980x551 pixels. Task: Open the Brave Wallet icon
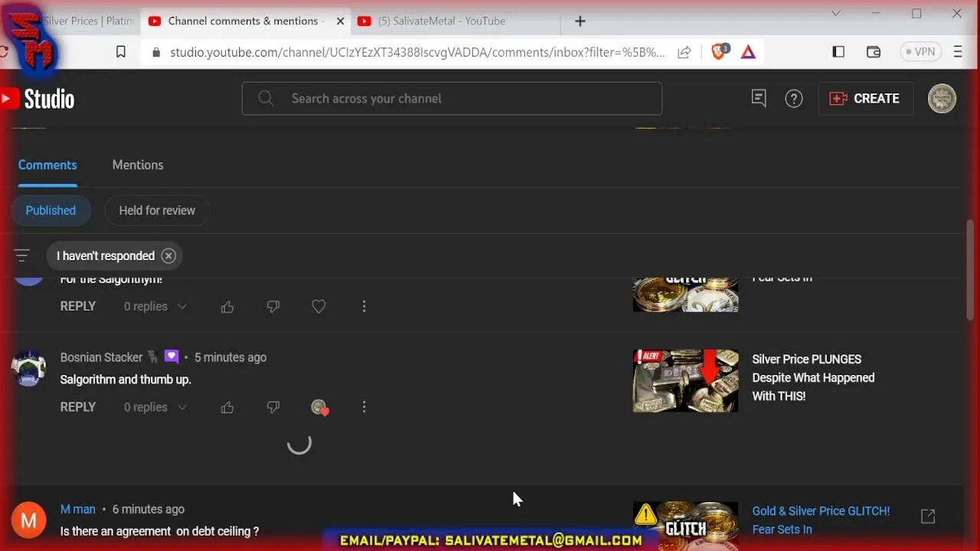click(874, 52)
